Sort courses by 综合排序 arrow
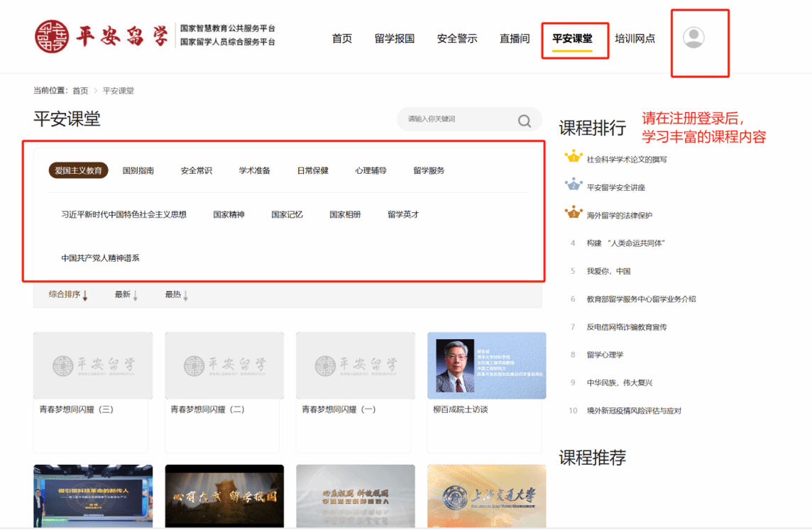Screen dimensions: 812x530 (85, 295)
